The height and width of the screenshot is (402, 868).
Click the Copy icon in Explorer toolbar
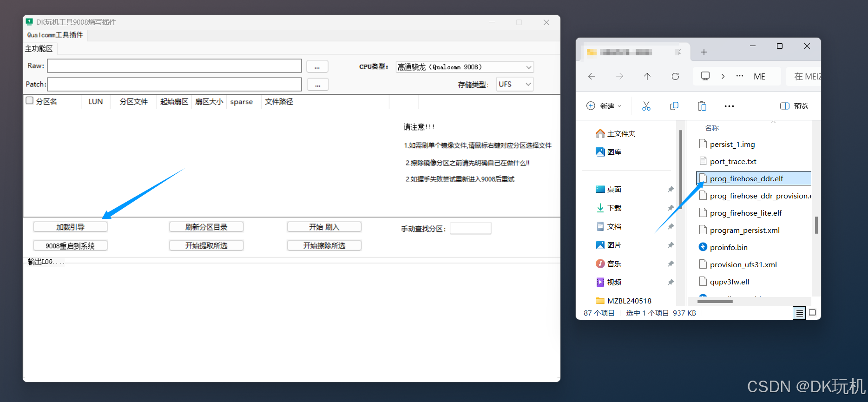(674, 106)
